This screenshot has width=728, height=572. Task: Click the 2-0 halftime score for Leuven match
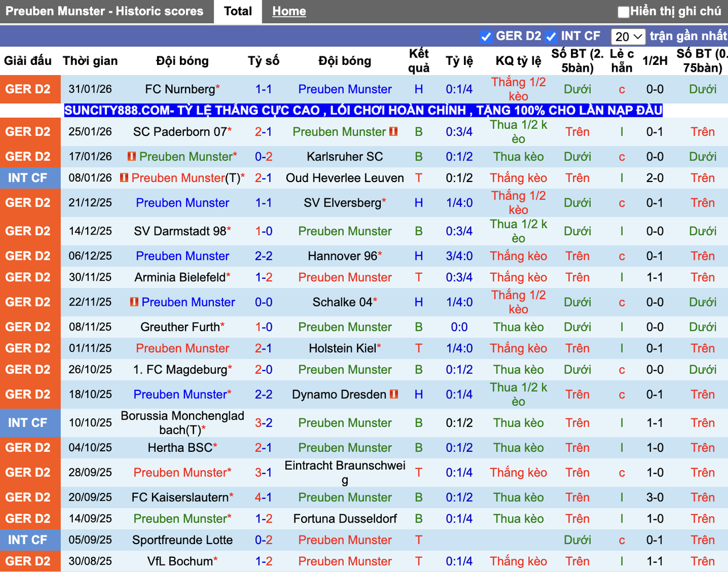pos(655,178)
